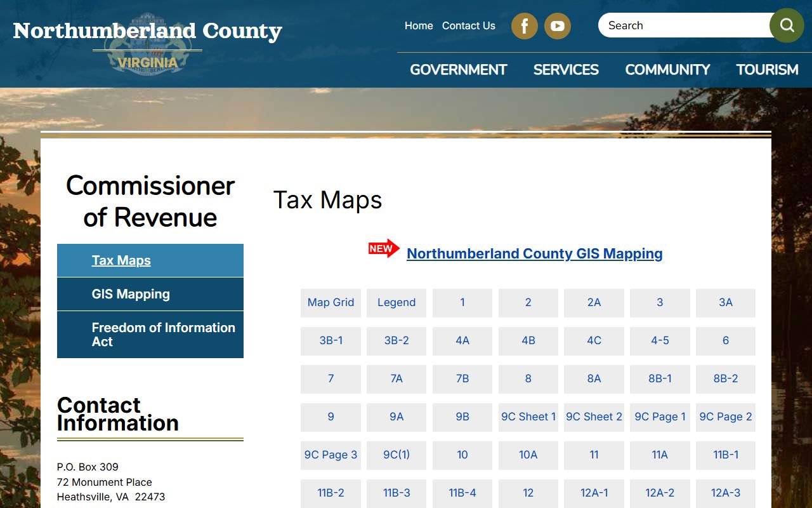Open tax map 3B-2
The image size is (812, 508).
click(x=396, y=341)
